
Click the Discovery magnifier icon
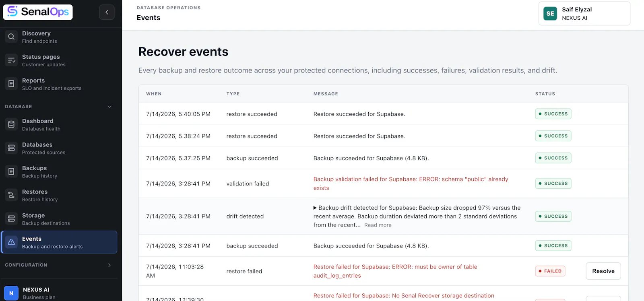11,37
